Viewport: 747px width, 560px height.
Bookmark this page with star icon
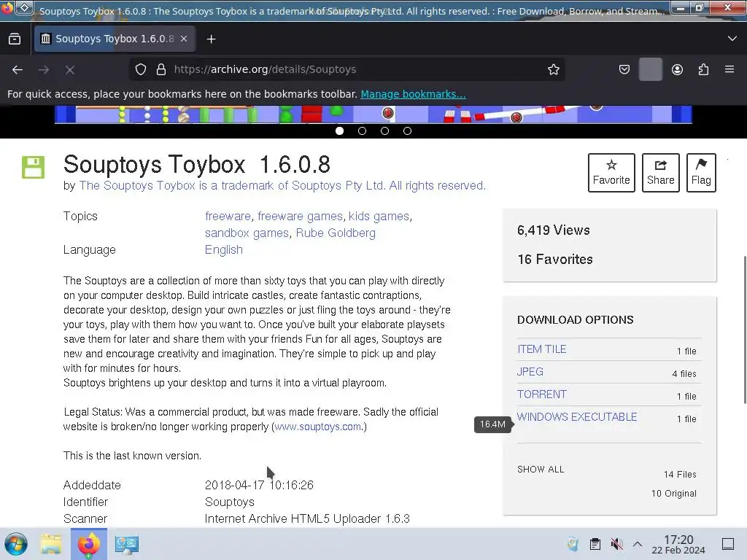coord(553,69)
